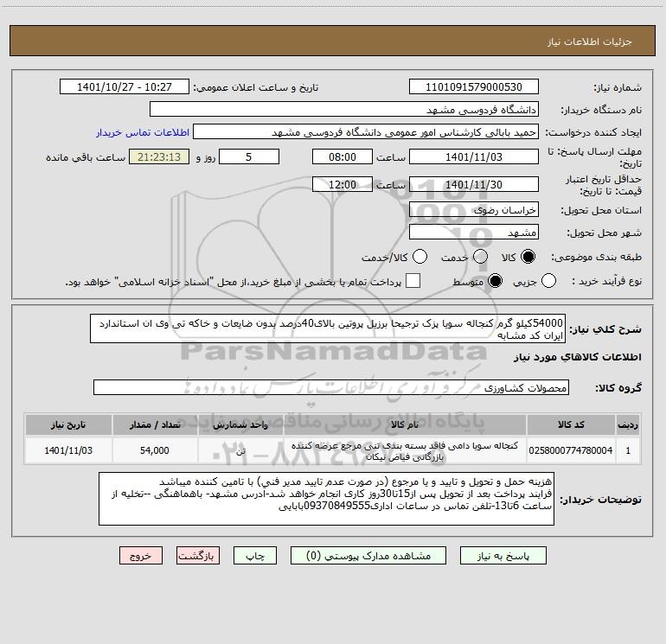Click the need date cell 1401/11/03
The width and height of the screenshot is (666, 644).
point(68,450)
